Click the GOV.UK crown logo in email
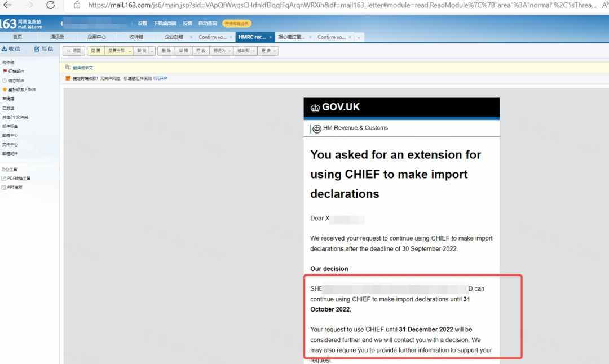609x364 pixels. (x=315, y=108)
